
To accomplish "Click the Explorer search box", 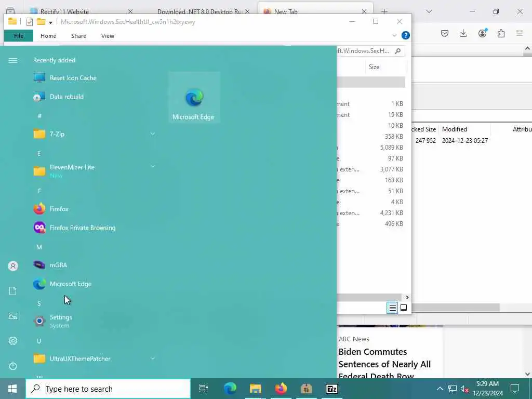I will point(370,51).
